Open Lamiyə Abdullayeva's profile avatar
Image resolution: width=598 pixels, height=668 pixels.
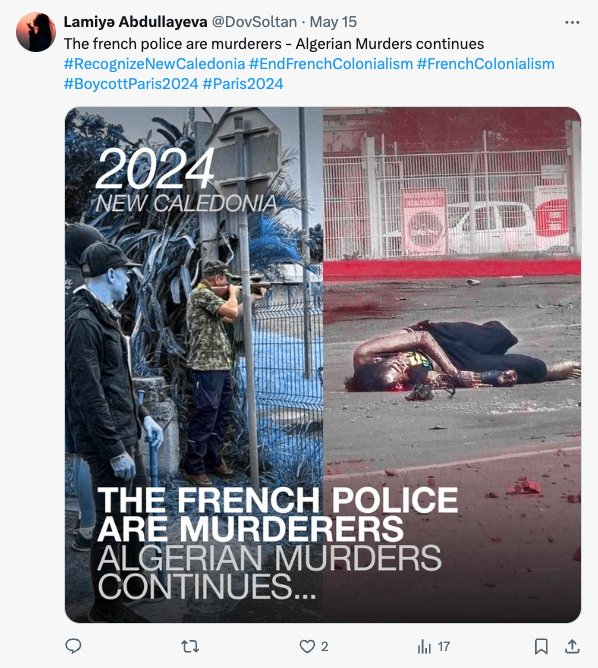pyautogui.click(x=36, y=32)
